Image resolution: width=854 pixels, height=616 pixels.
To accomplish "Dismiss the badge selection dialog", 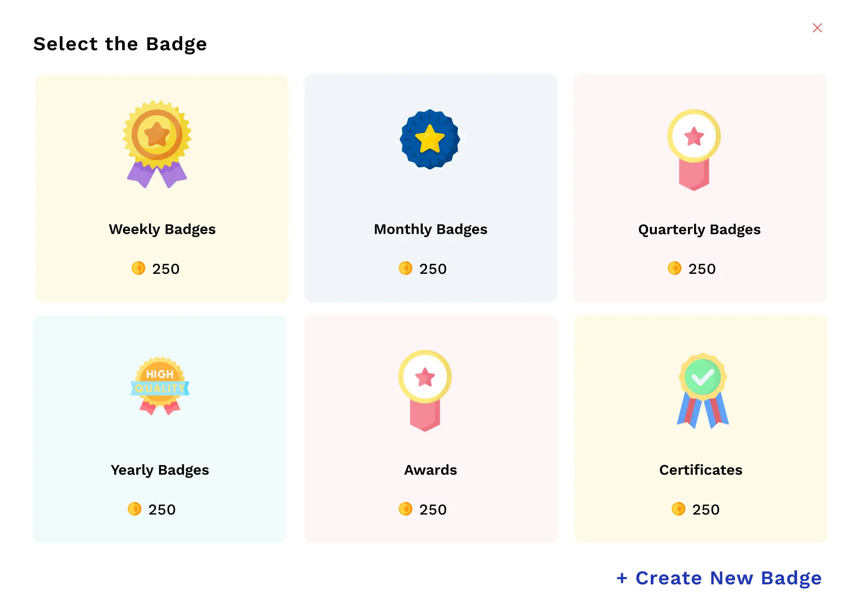I will pyautogui.click(x=818, y=28).
